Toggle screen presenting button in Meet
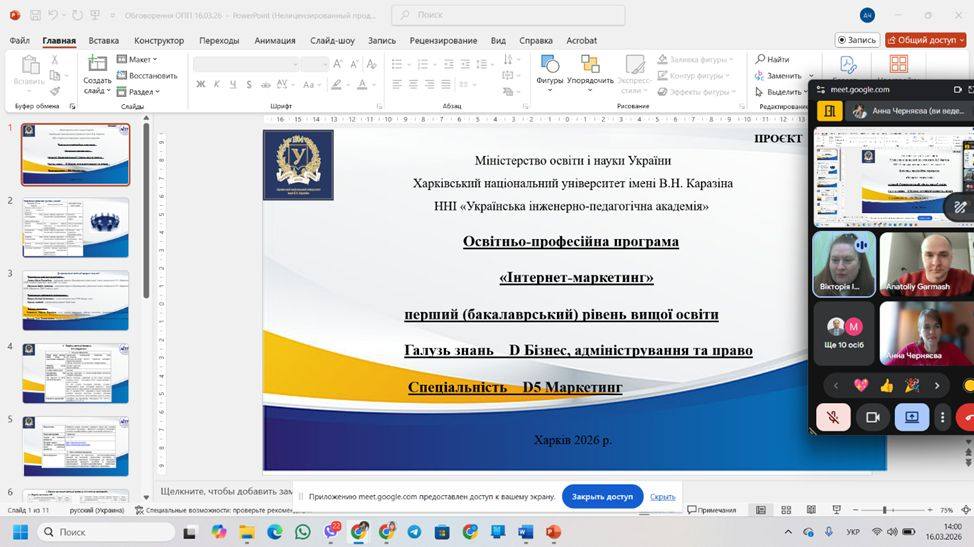 tap(911, 417)
